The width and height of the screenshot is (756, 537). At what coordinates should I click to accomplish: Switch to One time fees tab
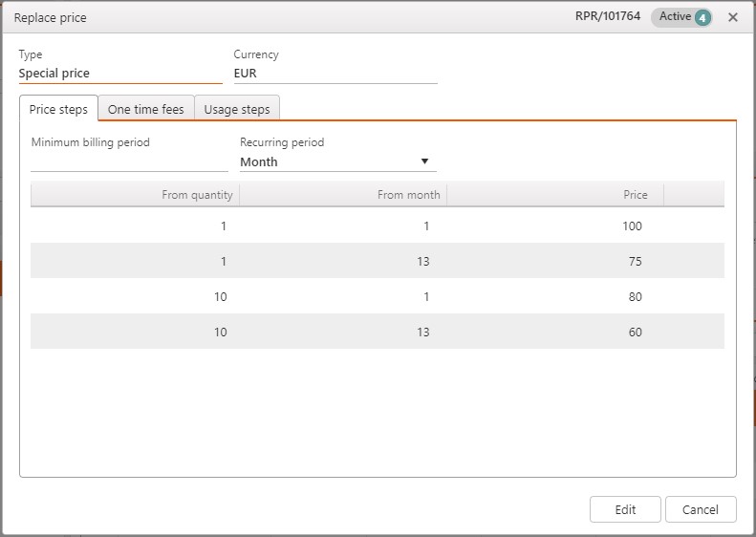tap(145, 109)
